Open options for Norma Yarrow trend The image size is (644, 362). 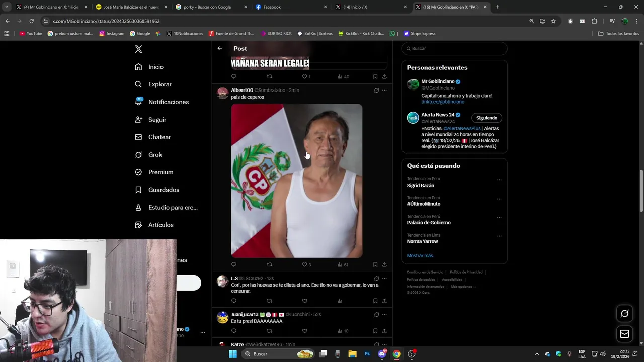(499, 236)
